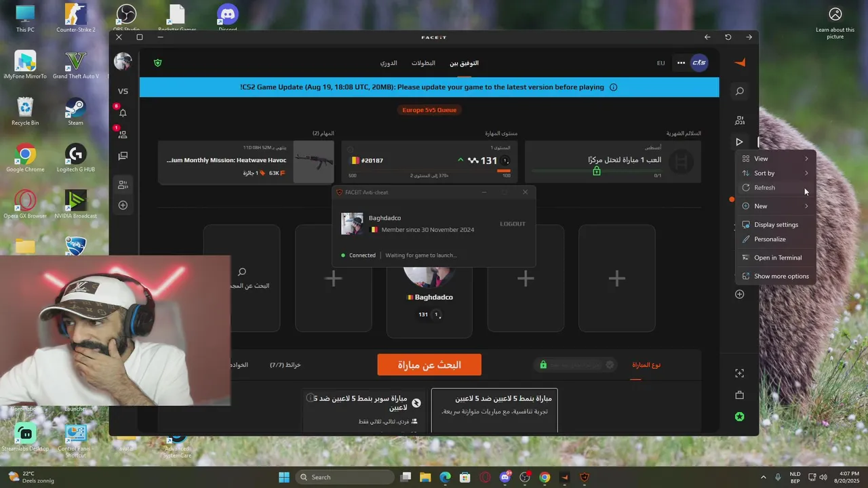Select Show more options in the context menu
The width and height of the screenshot is (868, 488).
pos(775,276)
